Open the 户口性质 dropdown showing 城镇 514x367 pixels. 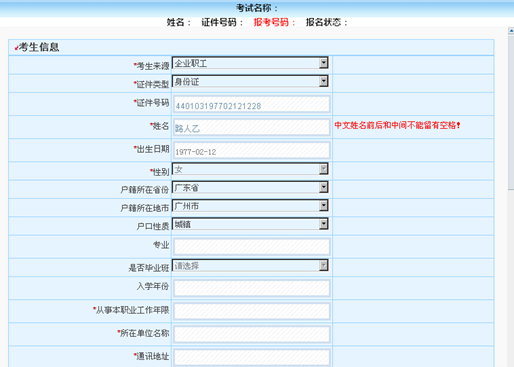click(250, 224)
